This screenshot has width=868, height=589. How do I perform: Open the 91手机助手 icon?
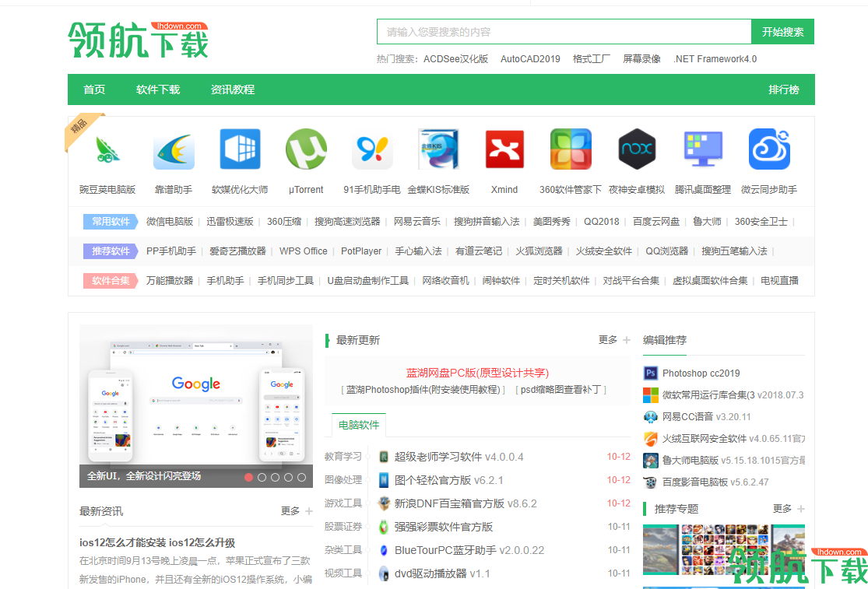pos(372,149)
